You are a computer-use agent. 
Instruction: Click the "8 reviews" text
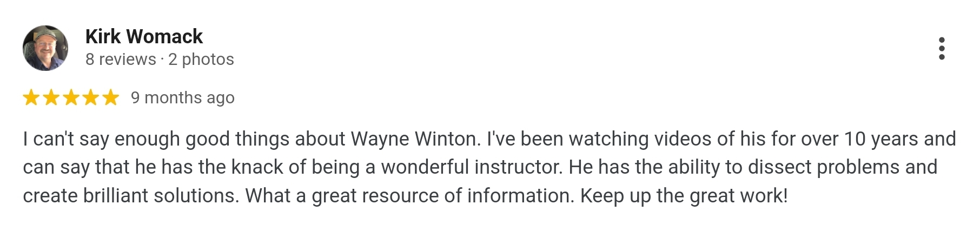[121, 59]
